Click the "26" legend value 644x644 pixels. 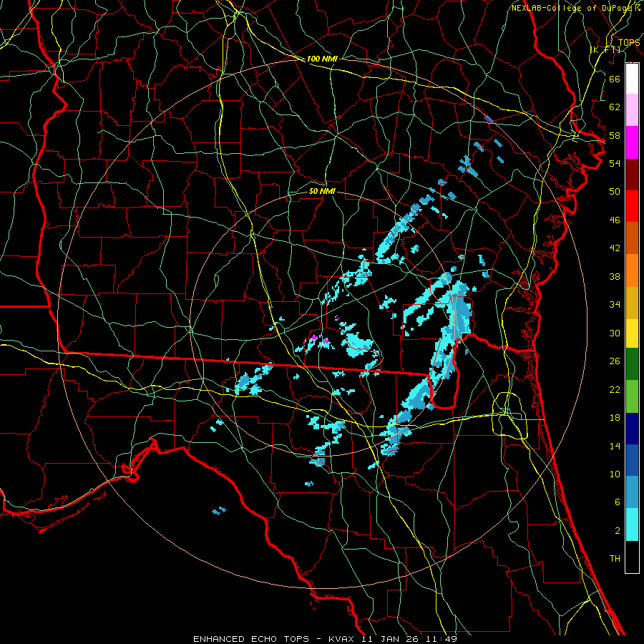615,361
